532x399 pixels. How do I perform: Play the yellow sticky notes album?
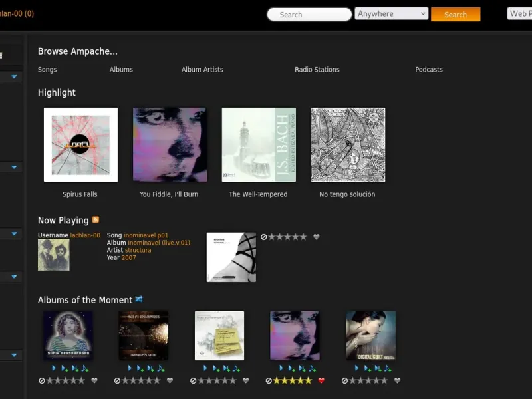(x=205, y=368)
